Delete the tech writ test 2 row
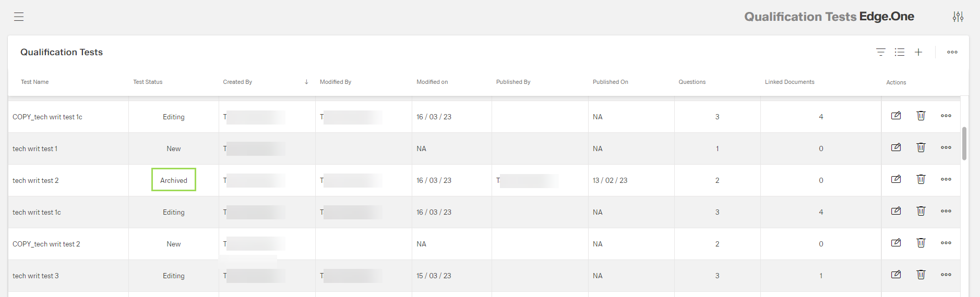 coord(921,179)
